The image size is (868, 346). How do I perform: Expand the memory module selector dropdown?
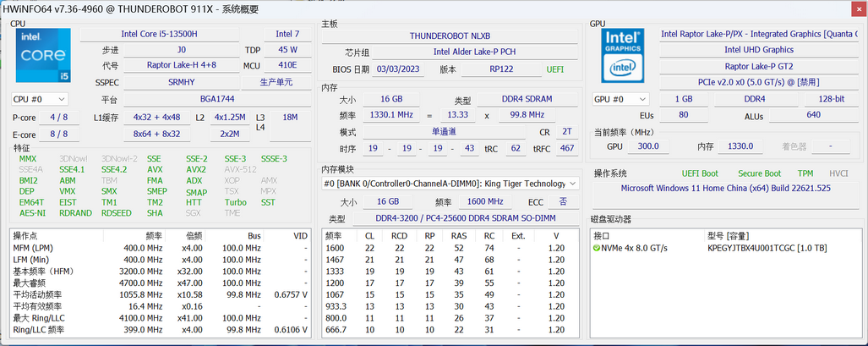coord(450,184)
